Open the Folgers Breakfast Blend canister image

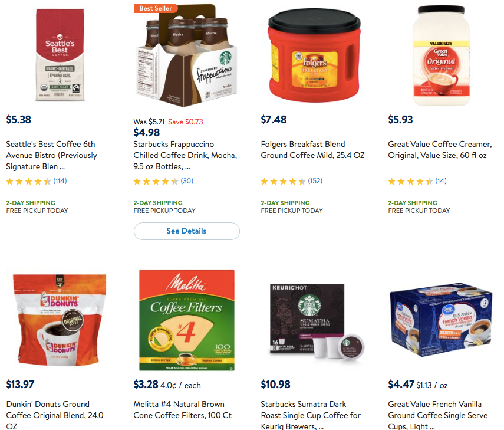[x=314, y=55]
